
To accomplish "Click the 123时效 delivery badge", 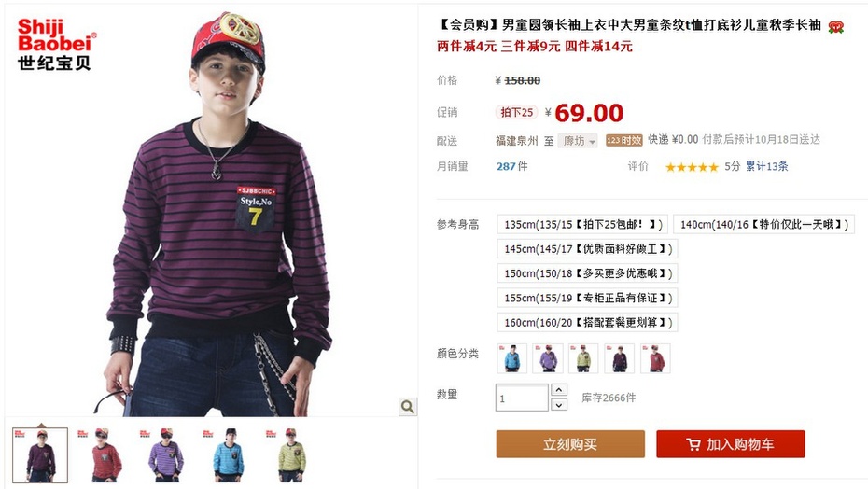I will coord(623,140).
